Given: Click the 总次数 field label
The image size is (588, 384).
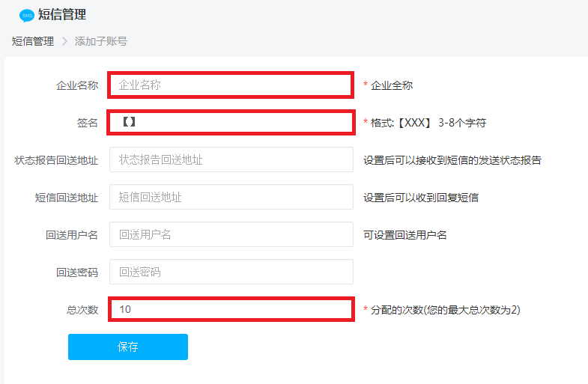Looking at the screenshot, I should (x=82, y=310).
